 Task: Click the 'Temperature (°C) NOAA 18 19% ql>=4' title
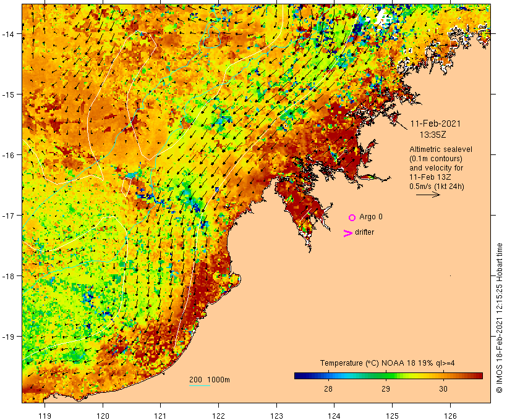pos(388,363)
